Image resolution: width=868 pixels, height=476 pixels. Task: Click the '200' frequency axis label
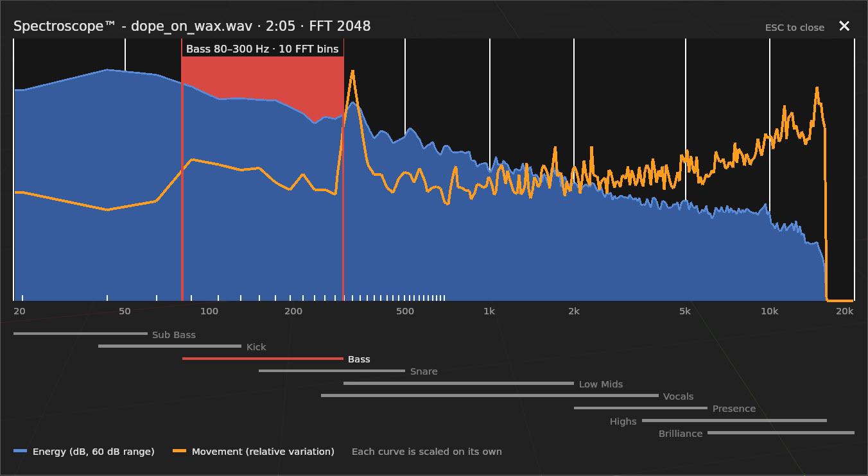point(293,312)
